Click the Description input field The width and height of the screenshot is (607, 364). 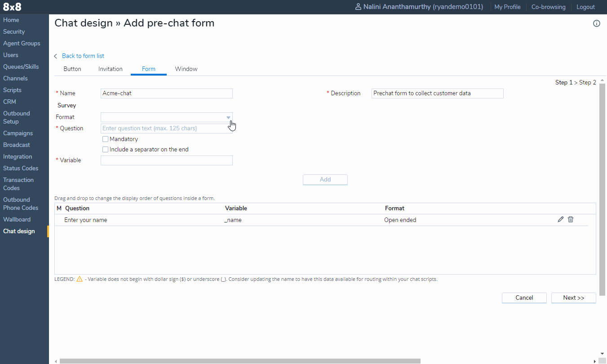coord(438,93)
